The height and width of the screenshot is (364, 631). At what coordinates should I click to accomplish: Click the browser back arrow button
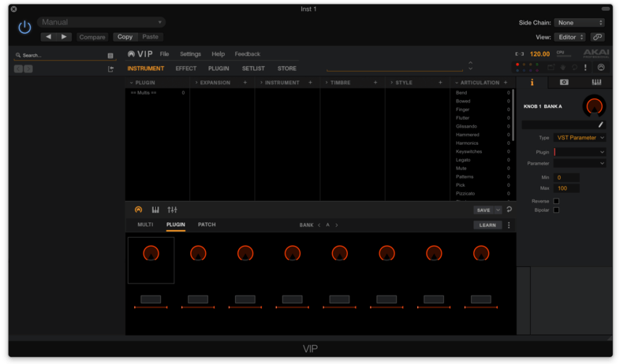pos(18,69)
